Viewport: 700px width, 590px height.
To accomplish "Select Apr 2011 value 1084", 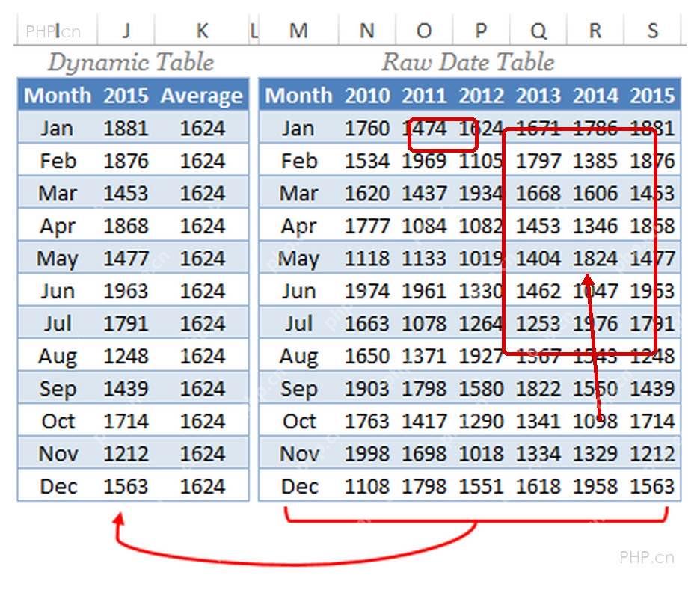I will coord(424,226).
